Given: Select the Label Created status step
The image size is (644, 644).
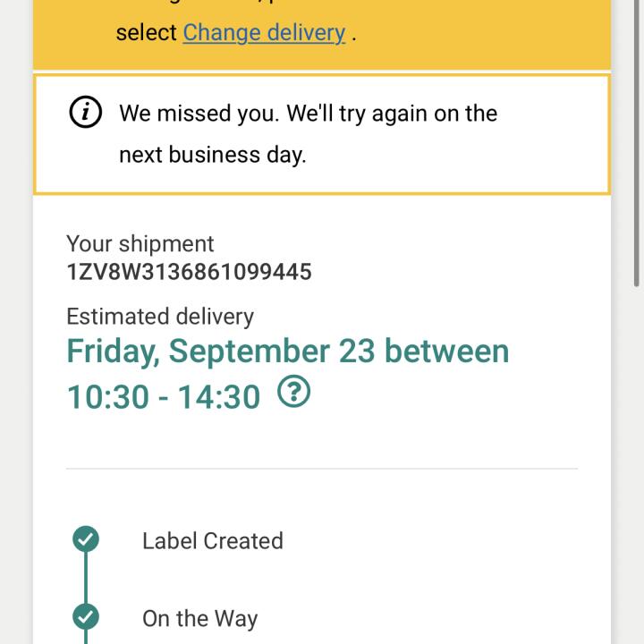Looking at the screenshot, I should (212, 541).
